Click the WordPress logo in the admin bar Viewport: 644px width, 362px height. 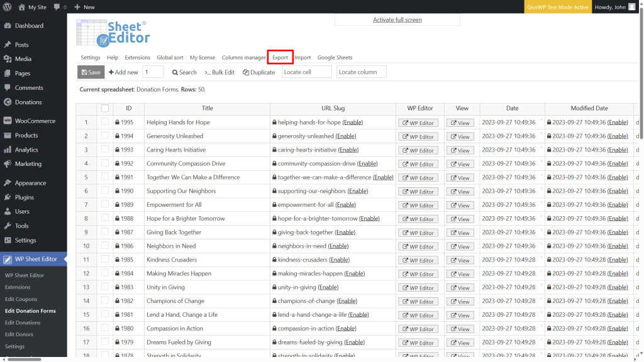[x=7, y=7]
